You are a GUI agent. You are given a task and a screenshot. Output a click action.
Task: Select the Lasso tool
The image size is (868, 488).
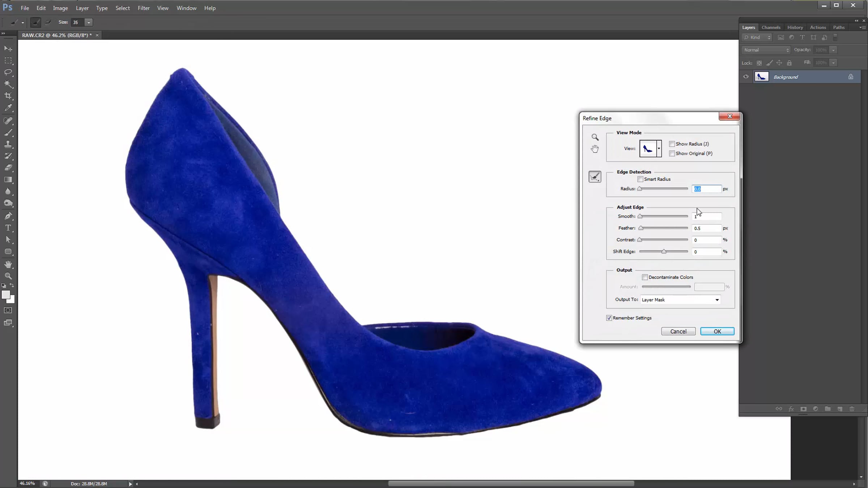[x=8, y=72]
